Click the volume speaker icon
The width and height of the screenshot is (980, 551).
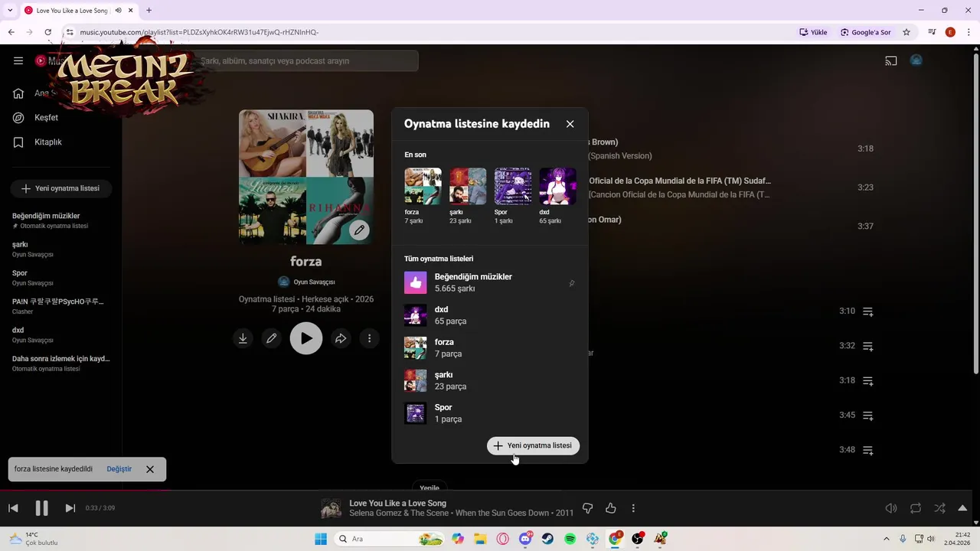890,508
